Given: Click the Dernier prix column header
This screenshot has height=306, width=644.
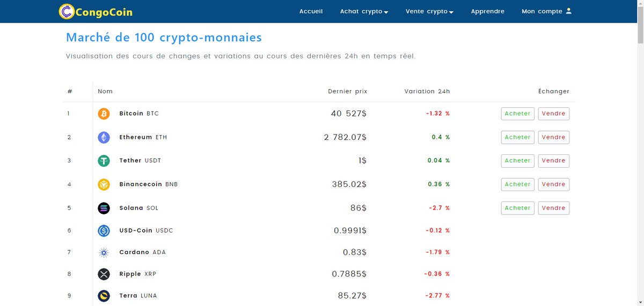Looking at the screenshot, I should 348,92.
